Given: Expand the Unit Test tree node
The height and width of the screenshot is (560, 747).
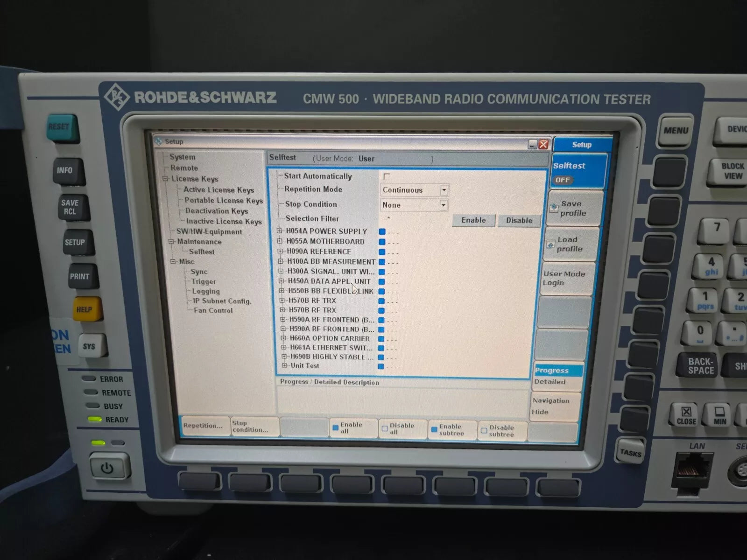Looking at the screenshot, I should 284,366.
